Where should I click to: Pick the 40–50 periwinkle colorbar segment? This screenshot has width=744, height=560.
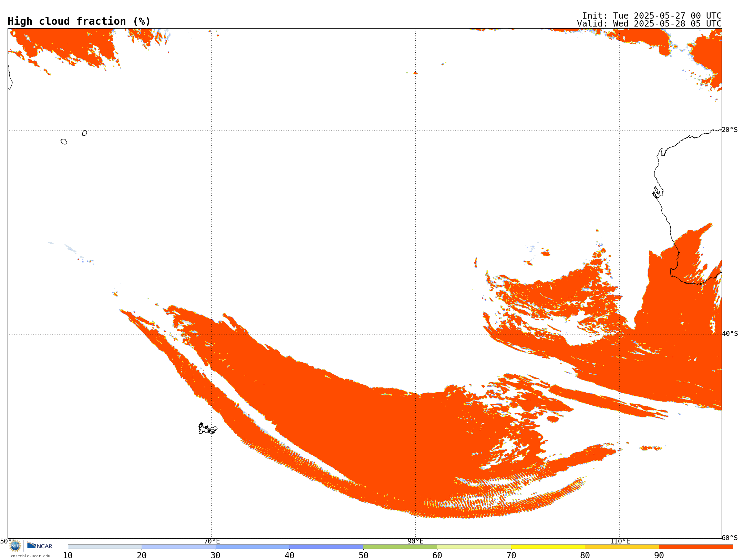click(326, 547)
